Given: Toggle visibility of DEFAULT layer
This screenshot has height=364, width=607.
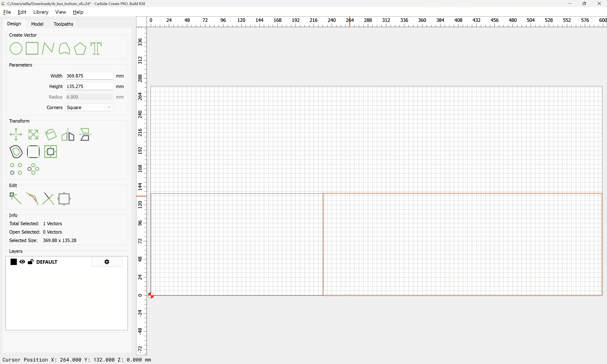Looking at the screenshot, I should coord(22,262).
